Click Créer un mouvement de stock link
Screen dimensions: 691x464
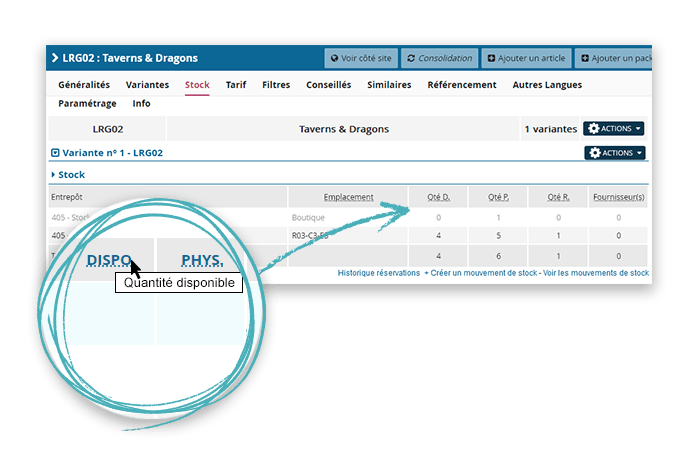[481, 273]
